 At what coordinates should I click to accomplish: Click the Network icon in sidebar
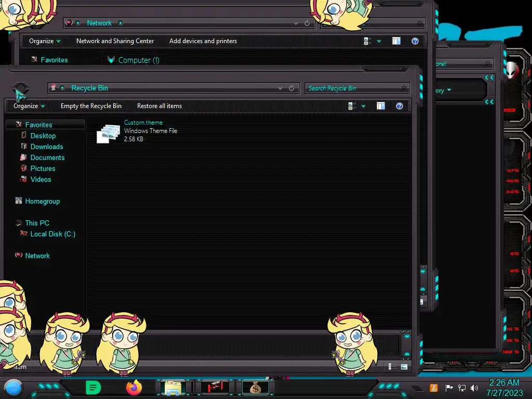click(x=19, y=255)
